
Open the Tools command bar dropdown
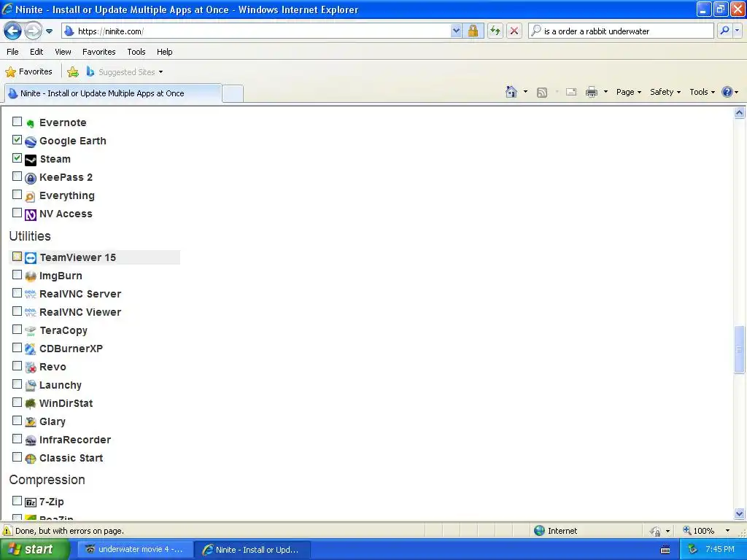pos(703,92)
